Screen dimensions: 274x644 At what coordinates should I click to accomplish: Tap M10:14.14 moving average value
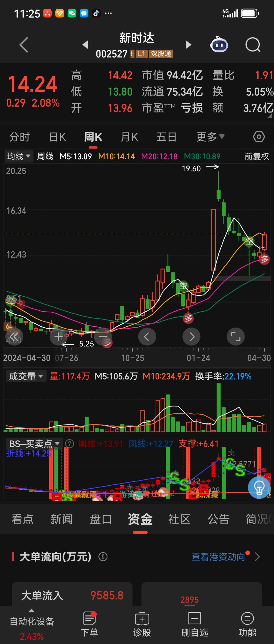click(x=116, y=156)
